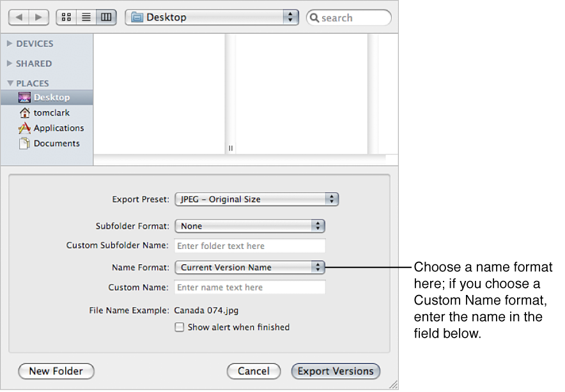The width and height of the screenshot is (565, 392).
Task: Open the Desktop location pop-up menu
Action: [x=212, y=17]
